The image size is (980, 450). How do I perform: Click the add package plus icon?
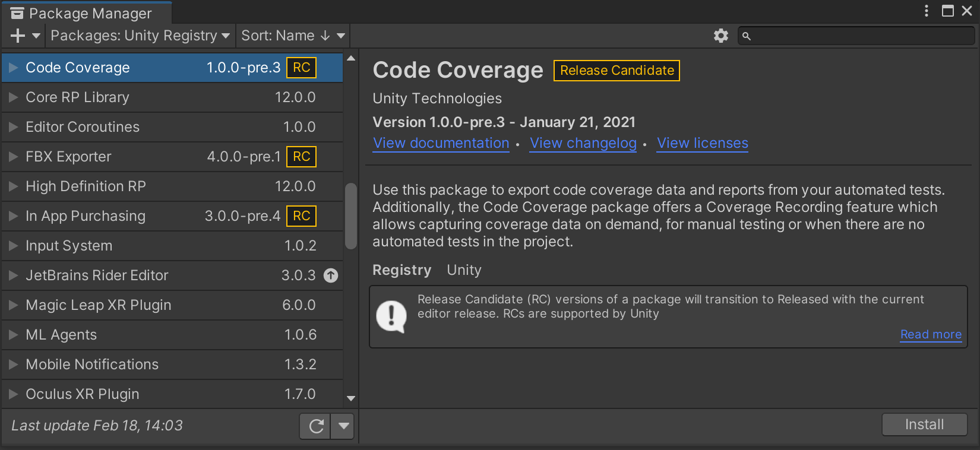pyautogui.click(x=18, y=36)
